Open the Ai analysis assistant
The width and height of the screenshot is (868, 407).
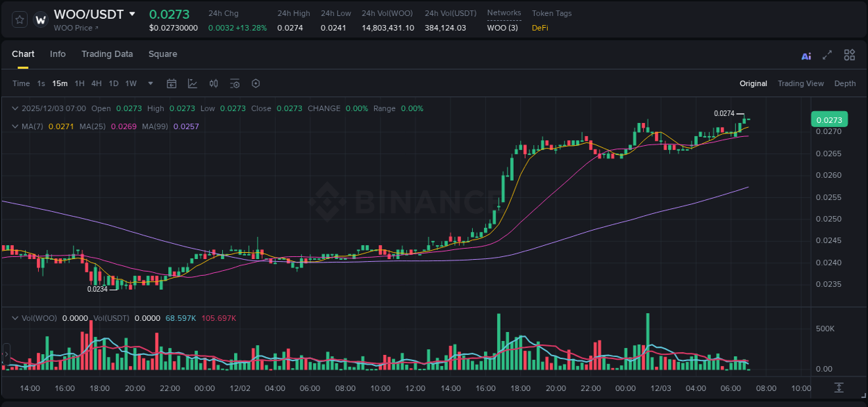[806, 55]
